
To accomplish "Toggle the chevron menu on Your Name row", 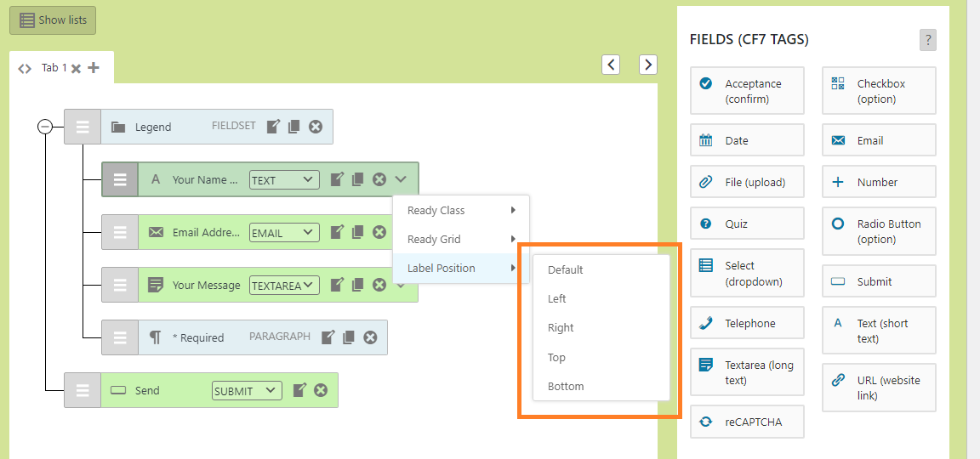I will [x=402, y=179].
